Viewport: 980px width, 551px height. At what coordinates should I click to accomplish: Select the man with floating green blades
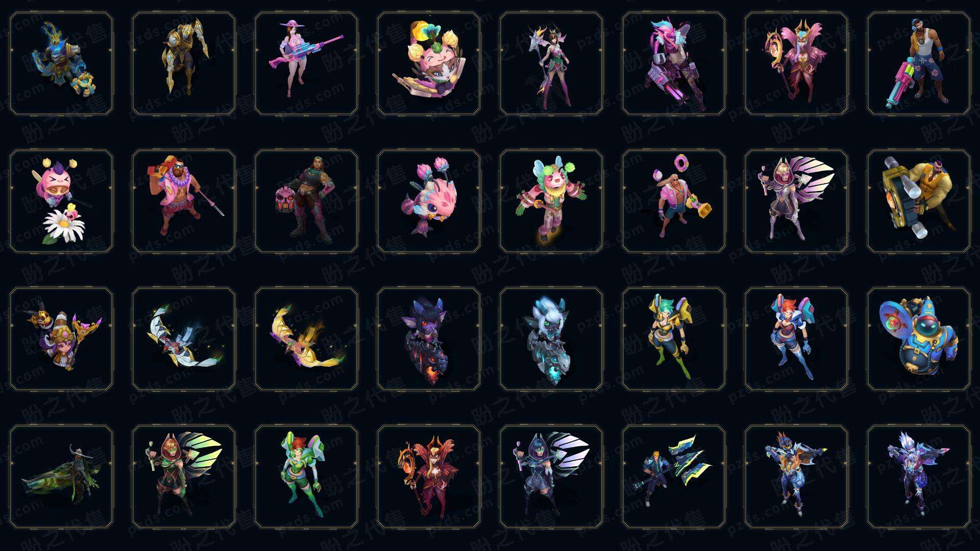(x=674, y=477)
